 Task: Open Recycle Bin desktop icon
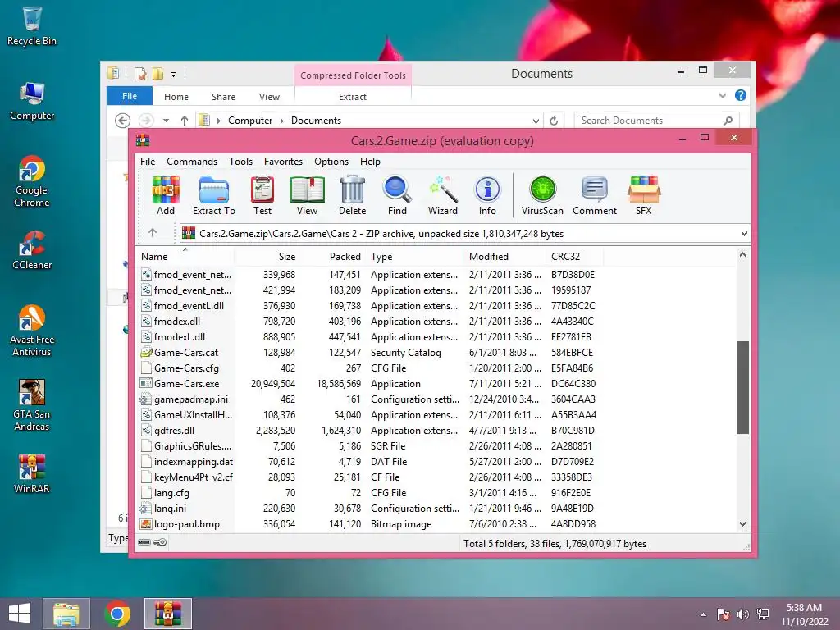click(x=32, y=25)
